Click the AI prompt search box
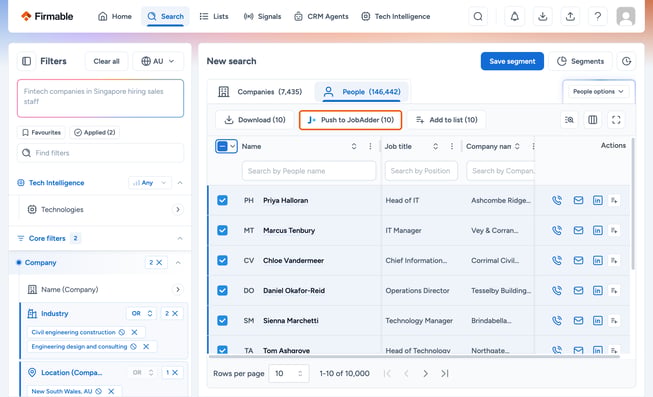The image size is (653, 397). pyautogui.click(x=100, y=98)
